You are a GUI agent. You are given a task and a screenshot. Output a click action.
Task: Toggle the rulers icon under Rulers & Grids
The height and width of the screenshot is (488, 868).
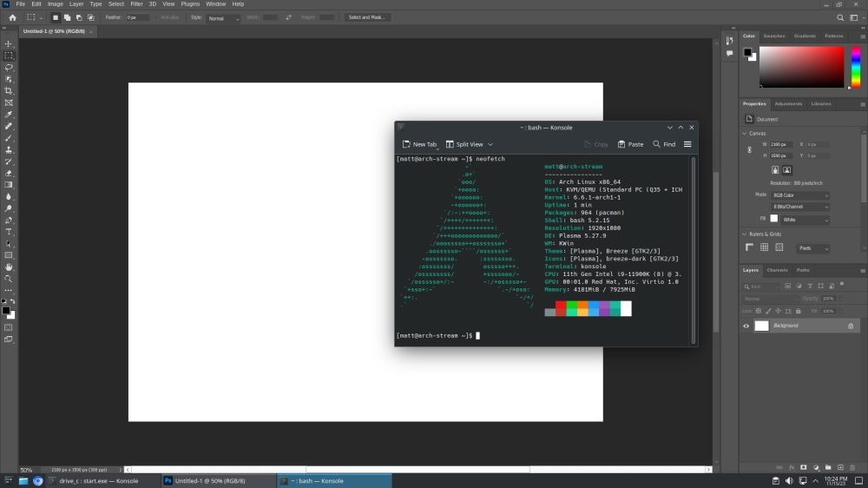point(751,247)
